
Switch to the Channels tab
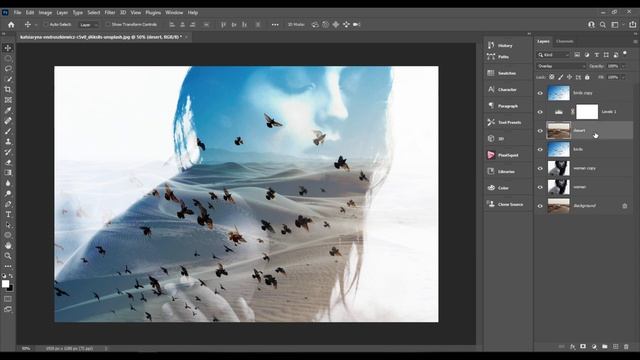564,42
